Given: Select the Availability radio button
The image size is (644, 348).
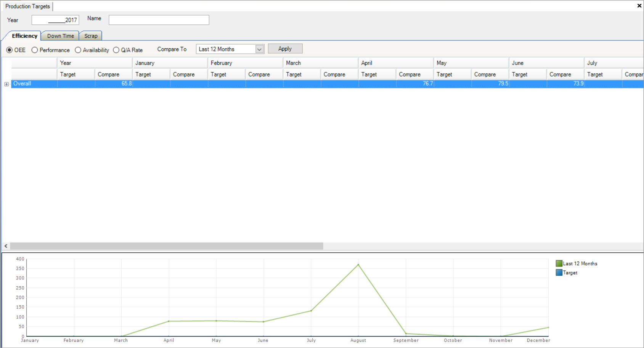Looking at the screenshot, I should pos(78,50).
